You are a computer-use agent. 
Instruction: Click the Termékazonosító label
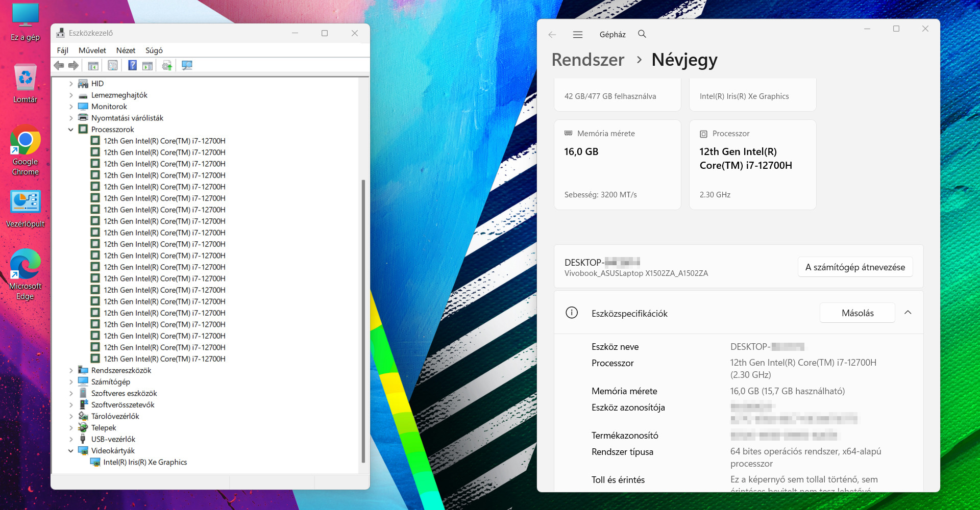[625, 436]
